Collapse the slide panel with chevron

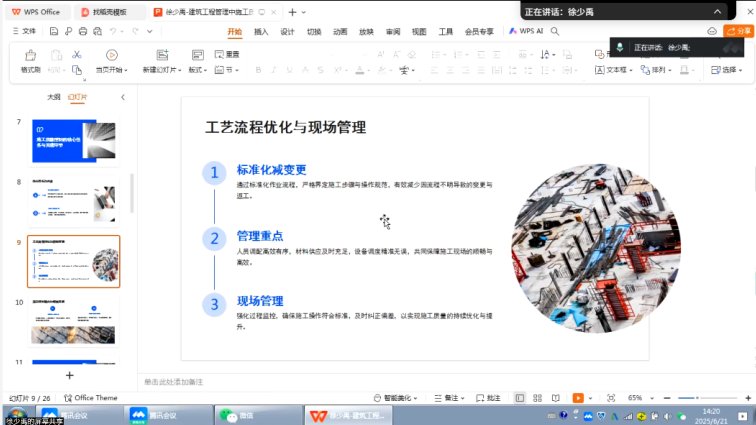[x=123, y=97]
